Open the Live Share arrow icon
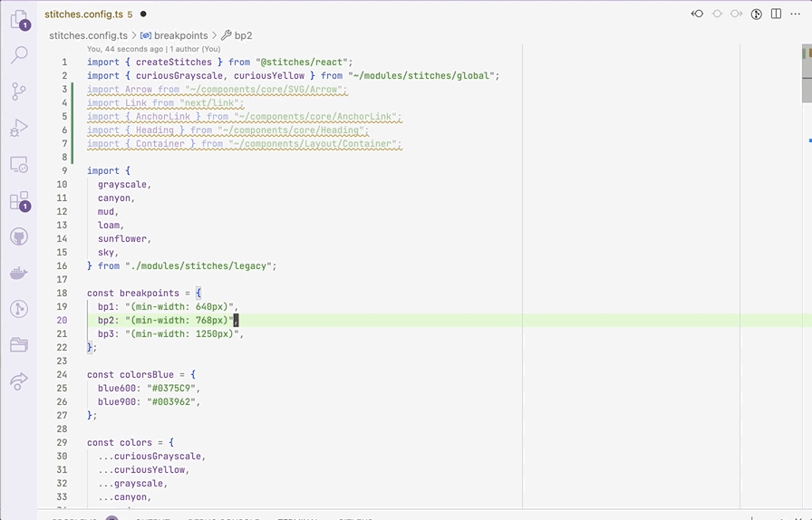Screen dimensions: 812x520 coord(18,381)
